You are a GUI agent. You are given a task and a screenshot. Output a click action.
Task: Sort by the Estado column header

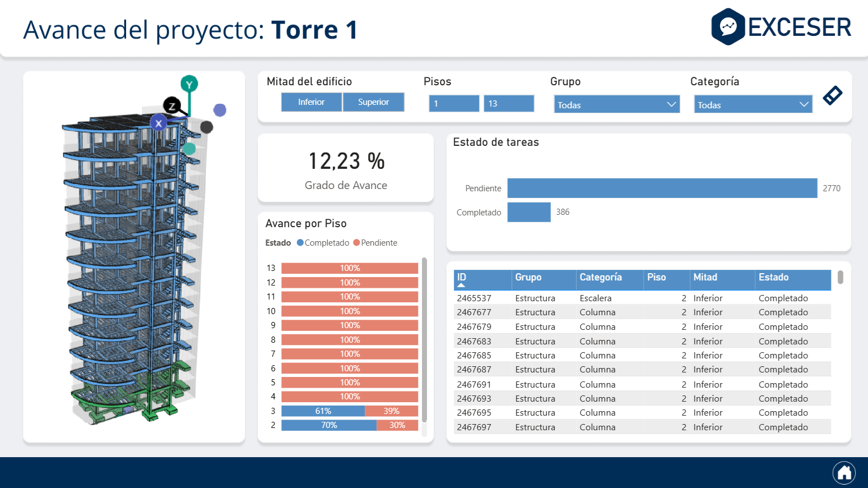tap(773, 277)
